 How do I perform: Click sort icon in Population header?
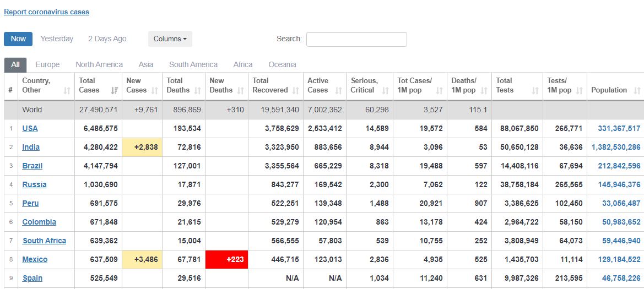click(x=637, y=91)
